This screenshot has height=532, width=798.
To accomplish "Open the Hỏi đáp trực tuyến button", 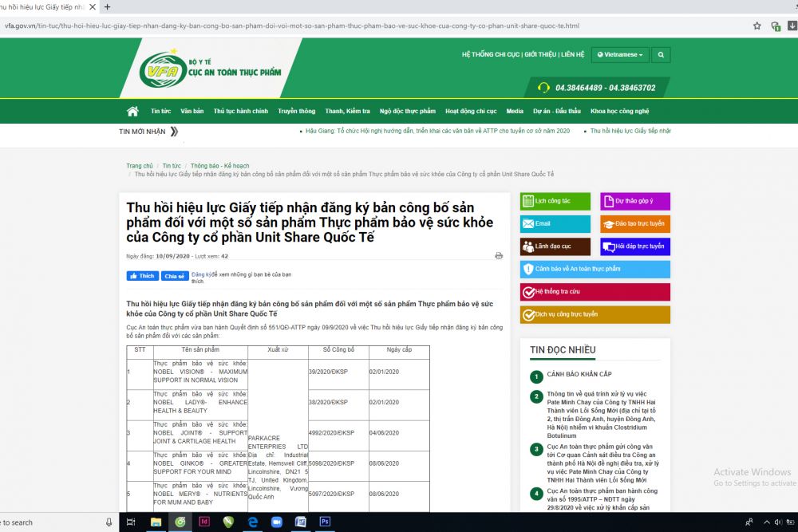I will (x=635, y=246).
